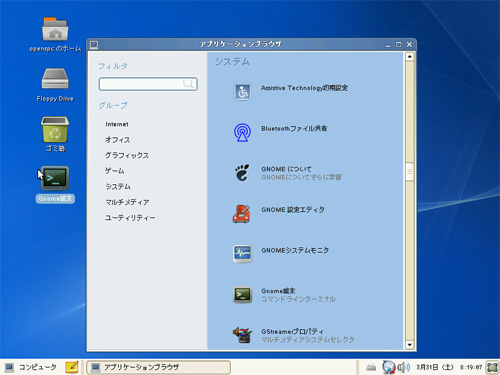Screen dimensions: 500x375
Task: Select the グラフィックス group
Action: click(x=127, y=155)
